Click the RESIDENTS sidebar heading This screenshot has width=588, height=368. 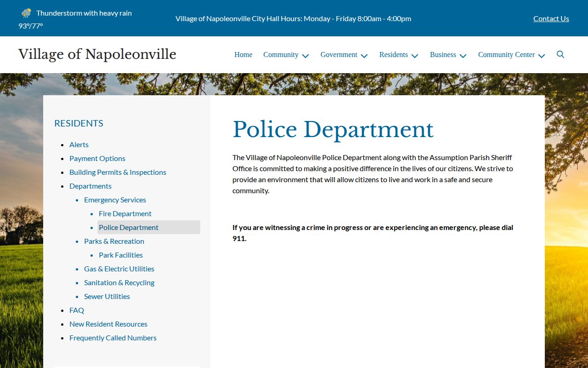79,123
